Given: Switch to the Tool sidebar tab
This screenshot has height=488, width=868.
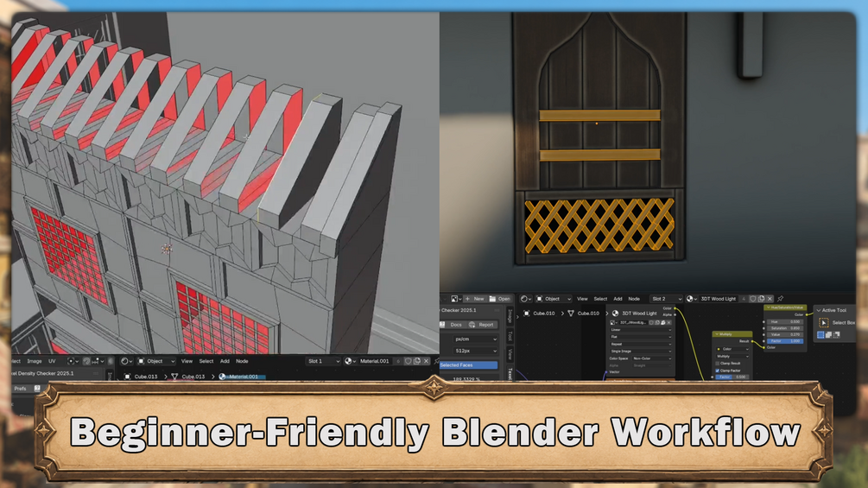Looking at the screenshot, I should pyautogui.click(x=510, y=336).
